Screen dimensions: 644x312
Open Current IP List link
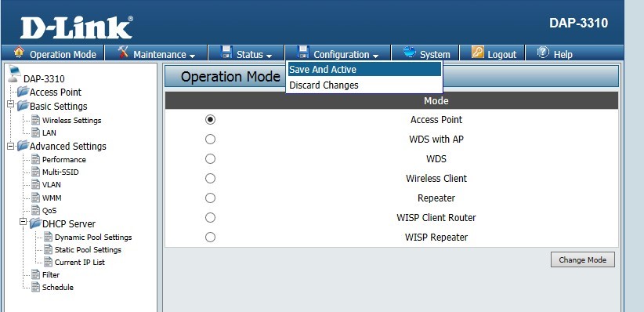(80, 262)
